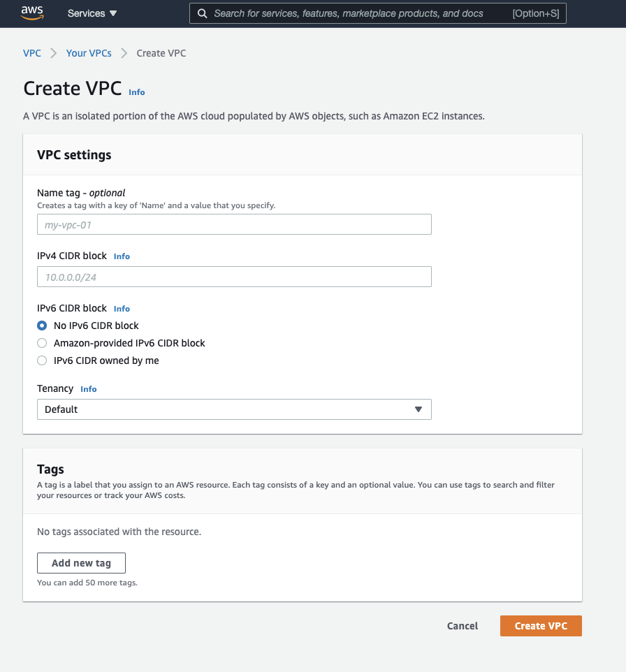626x672 pixels.
Task: Select Amazon-provided IPv6 CIDR block
Action: pos(42,343)
